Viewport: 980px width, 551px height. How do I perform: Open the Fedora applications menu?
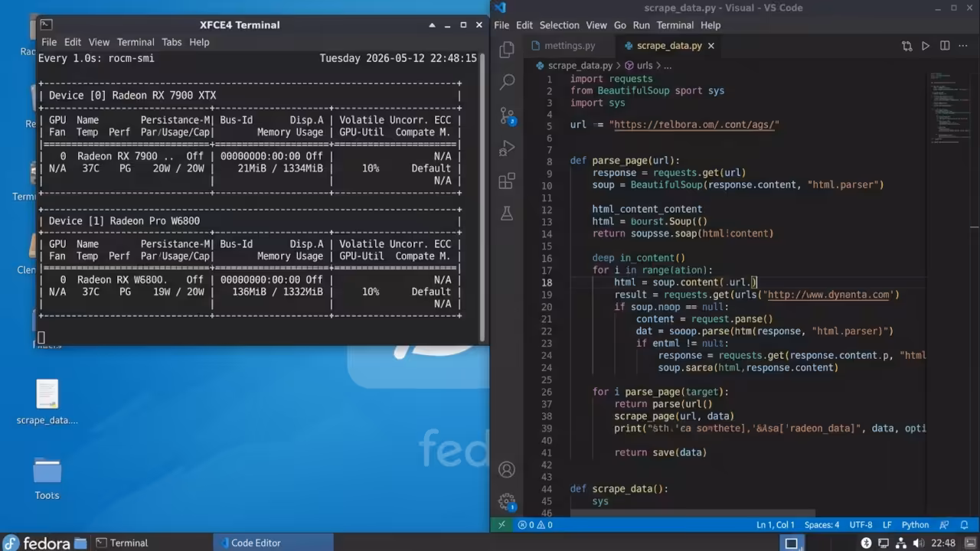pos(37,543)
